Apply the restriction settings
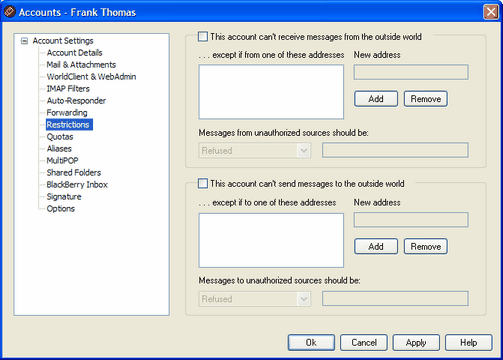This screenshot has width=503, height=360. pos(416,343)
